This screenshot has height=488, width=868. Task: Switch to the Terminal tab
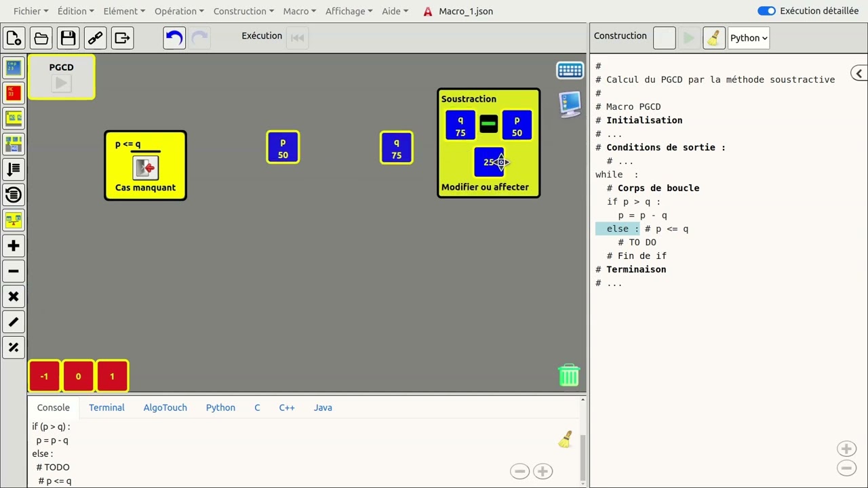106,407
